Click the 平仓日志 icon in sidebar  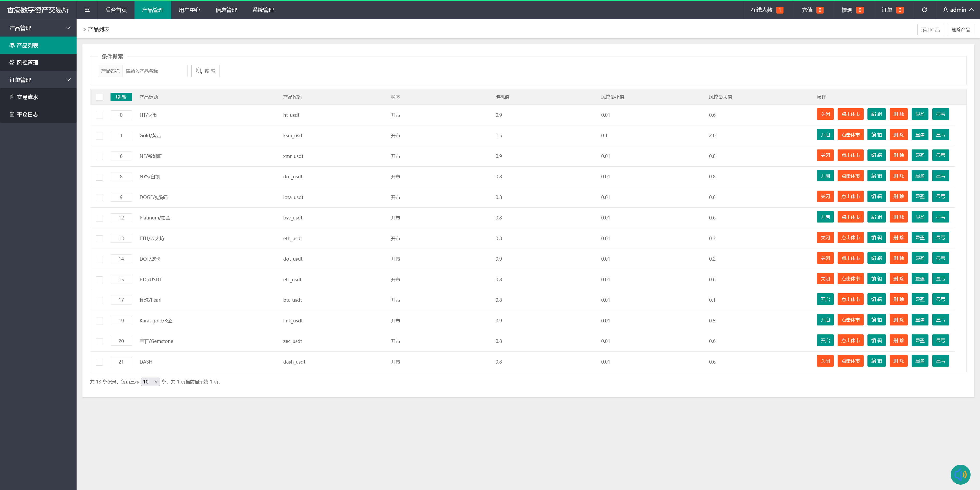12,114
